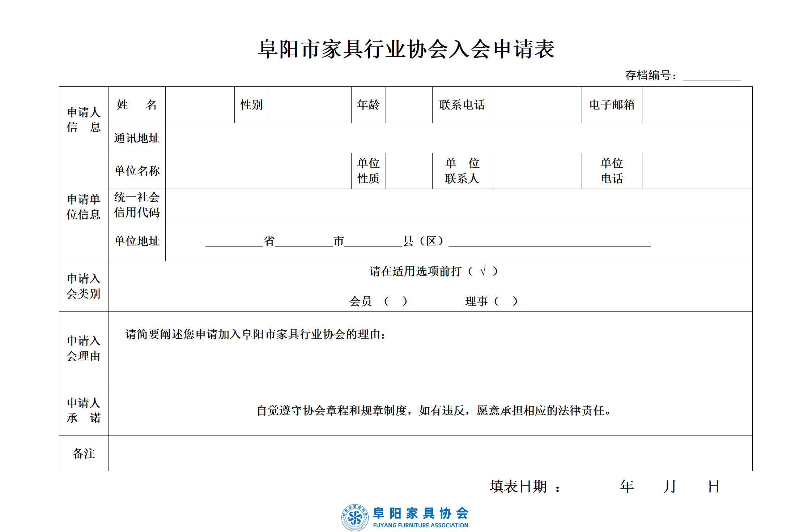Click the instruction 请在适用选项前打（√）
Viewport: 812px width, 532px height.
click(x=434, y=271)
